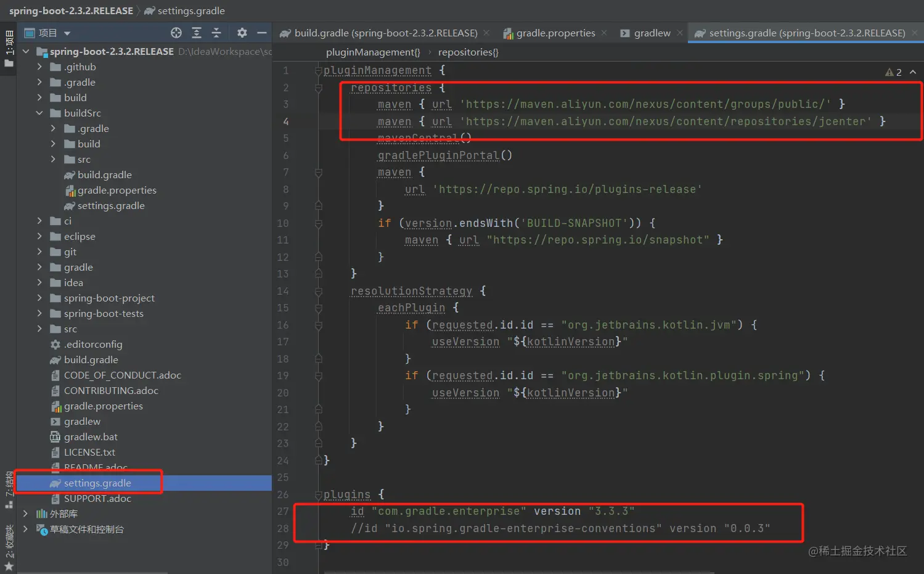The image size is (924, 574).
Task: Select the ci folder
Action: [x=60, y=221]
